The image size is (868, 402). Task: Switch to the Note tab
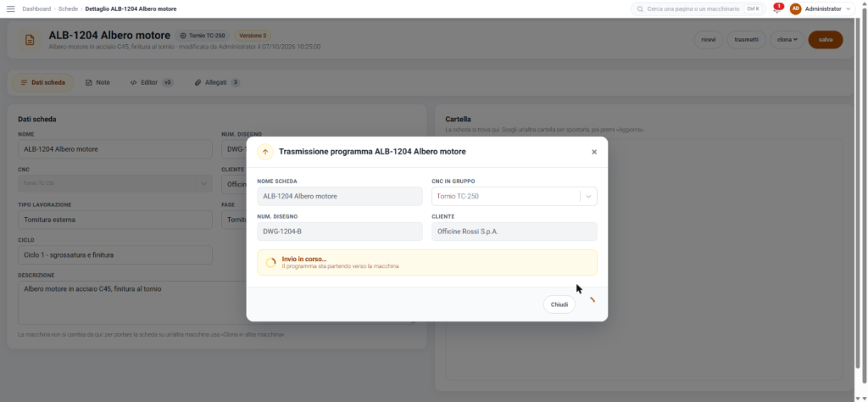tap(97, 82)
